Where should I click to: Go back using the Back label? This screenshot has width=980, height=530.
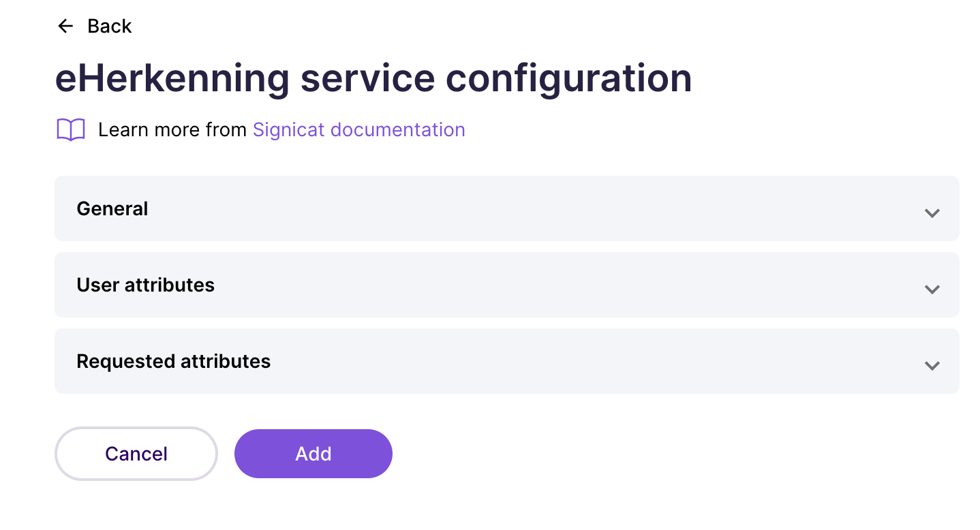109,26
